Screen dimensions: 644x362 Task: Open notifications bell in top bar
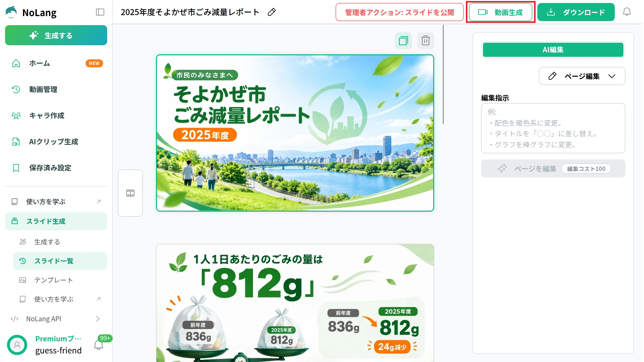point(627,12)
